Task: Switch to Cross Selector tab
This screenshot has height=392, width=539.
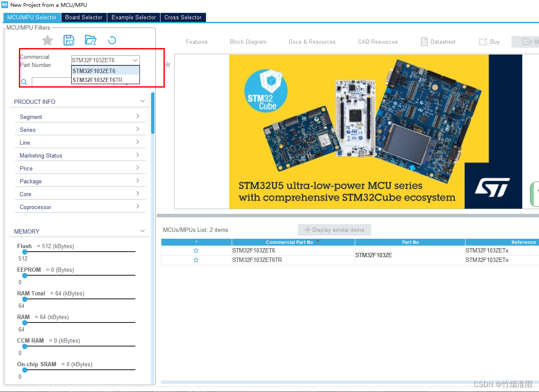Action: [183, 17]
